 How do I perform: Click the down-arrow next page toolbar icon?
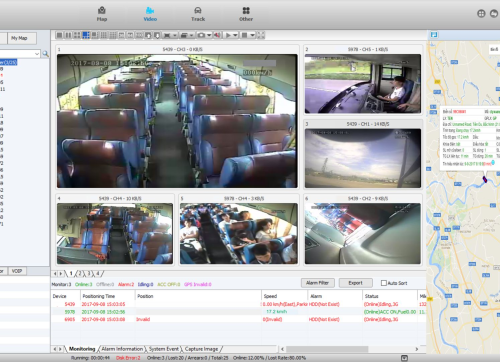[157, 35]
